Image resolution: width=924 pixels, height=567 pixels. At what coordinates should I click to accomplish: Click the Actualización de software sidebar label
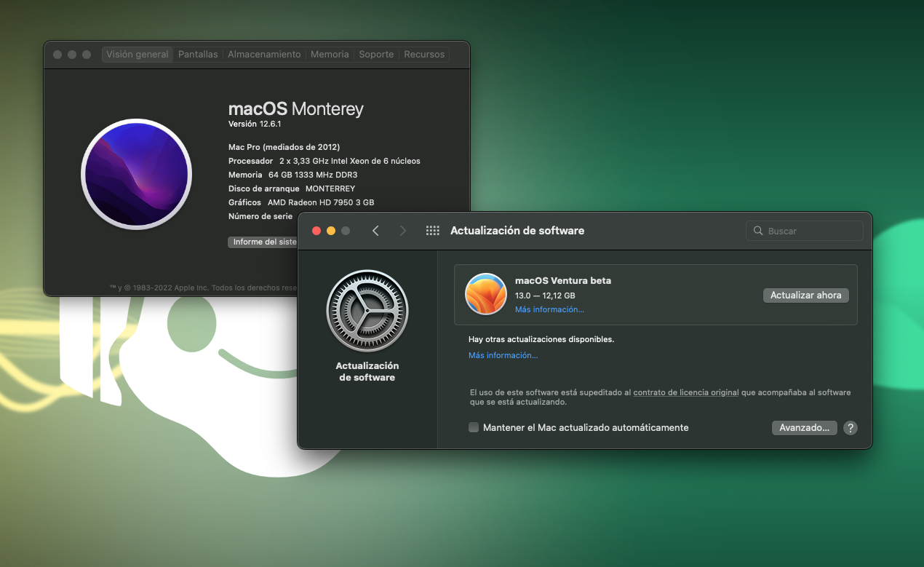(x=367, y=371)
